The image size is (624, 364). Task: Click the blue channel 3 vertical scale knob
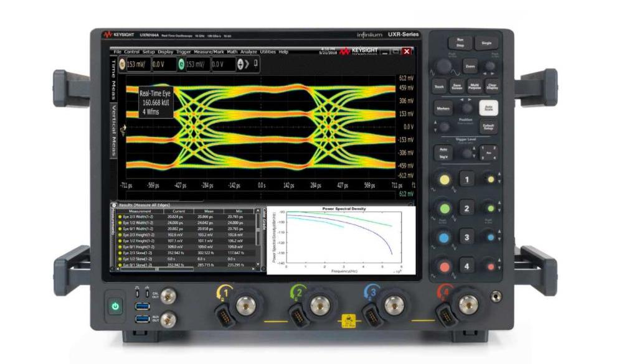444,238
